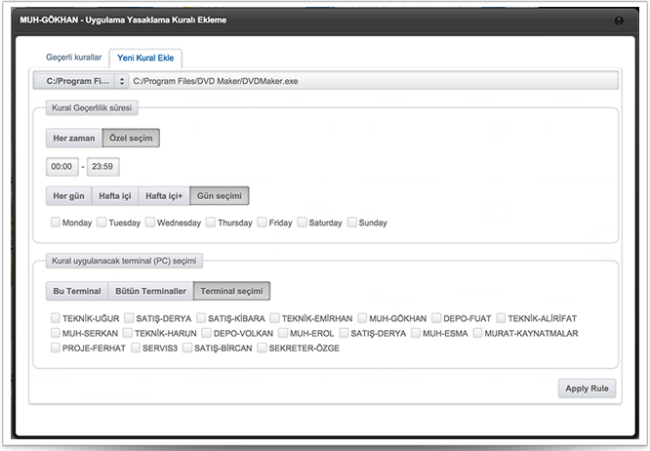This screenshot has width=650, height=451.
Task: Switch to the Geçerli kurallar tab
Action: coord(74,58)
